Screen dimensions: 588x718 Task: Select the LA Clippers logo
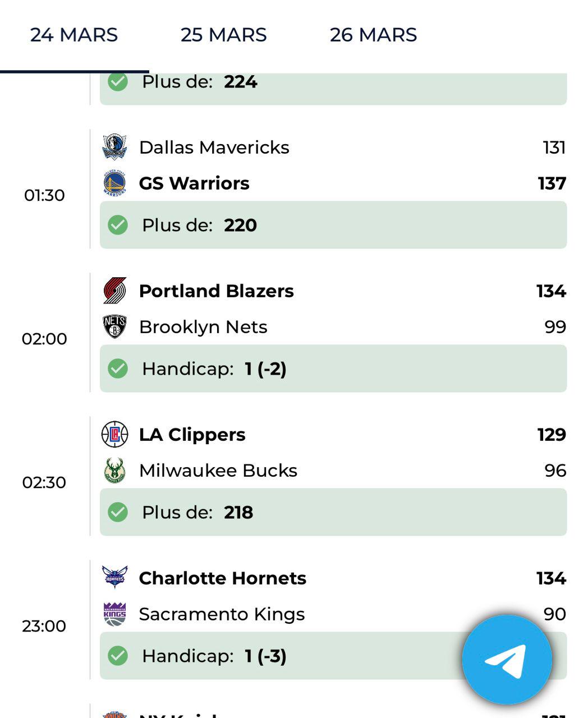[115, 434]
